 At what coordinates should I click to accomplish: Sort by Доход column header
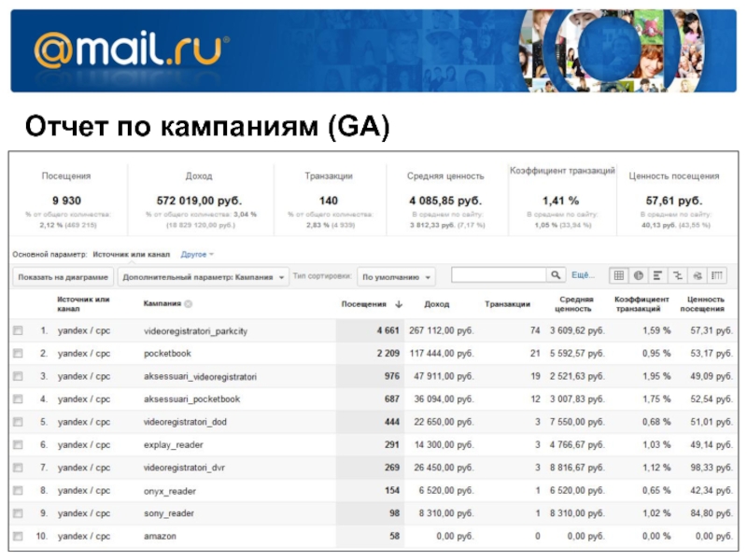pyautogui.click(x=437, y=304)
